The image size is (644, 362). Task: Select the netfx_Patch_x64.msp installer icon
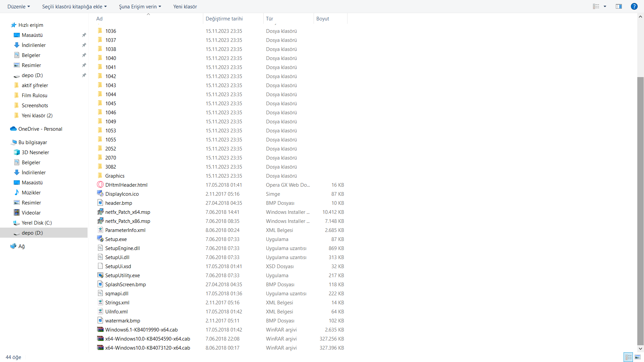click(x=100, y=212)
